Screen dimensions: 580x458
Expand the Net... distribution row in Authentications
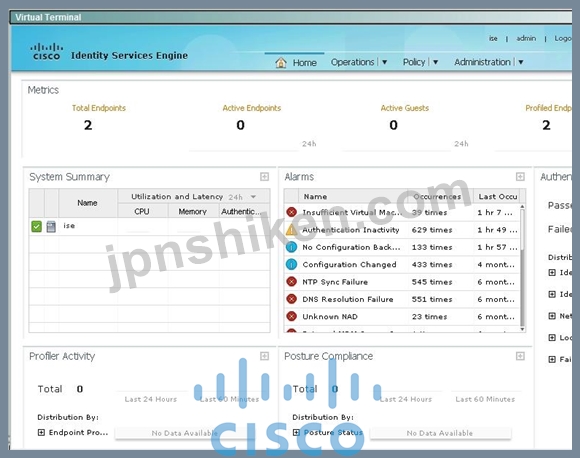click(552, 316)
